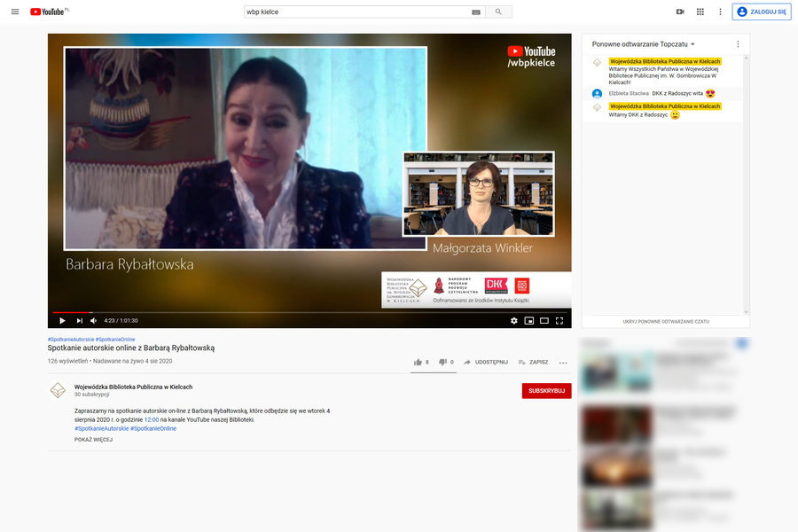Open chat options three-dot menu
The image size is (798, 532).
(738, 44)
